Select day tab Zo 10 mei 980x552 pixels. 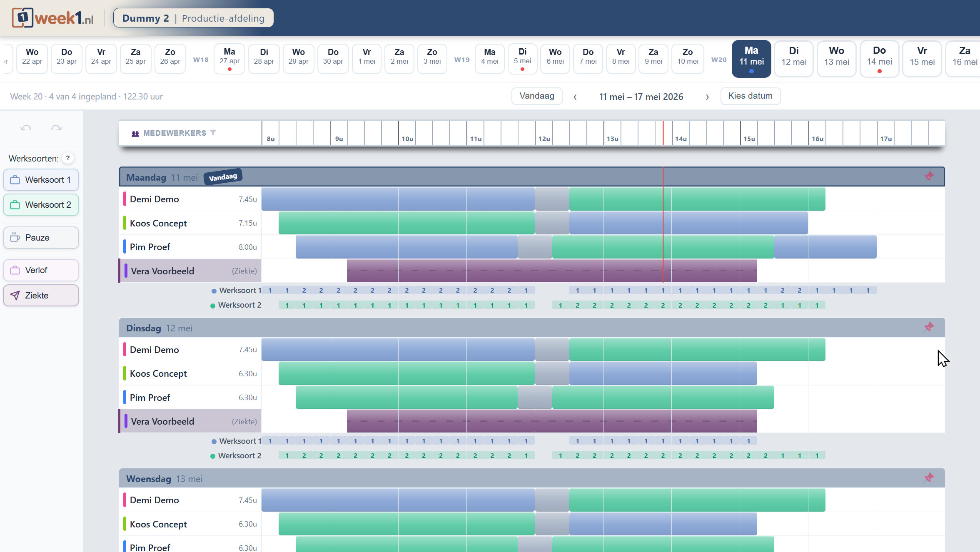688,59
